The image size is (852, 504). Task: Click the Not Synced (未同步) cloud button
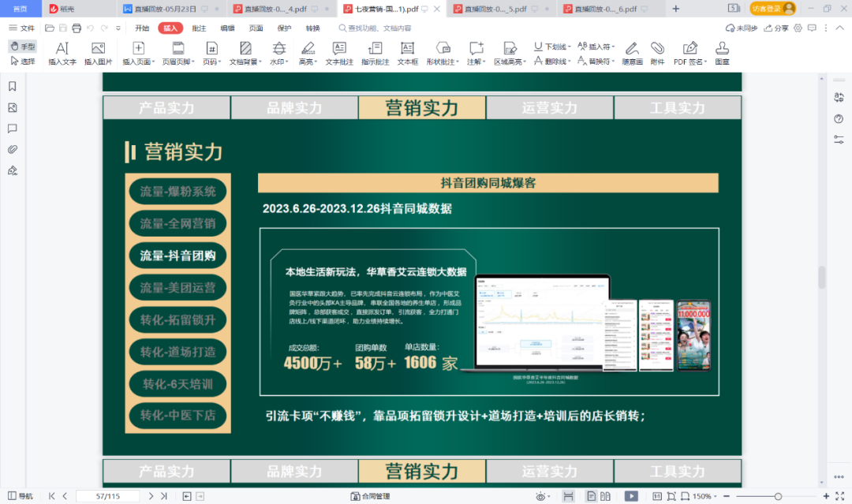[x=741, y=28]
